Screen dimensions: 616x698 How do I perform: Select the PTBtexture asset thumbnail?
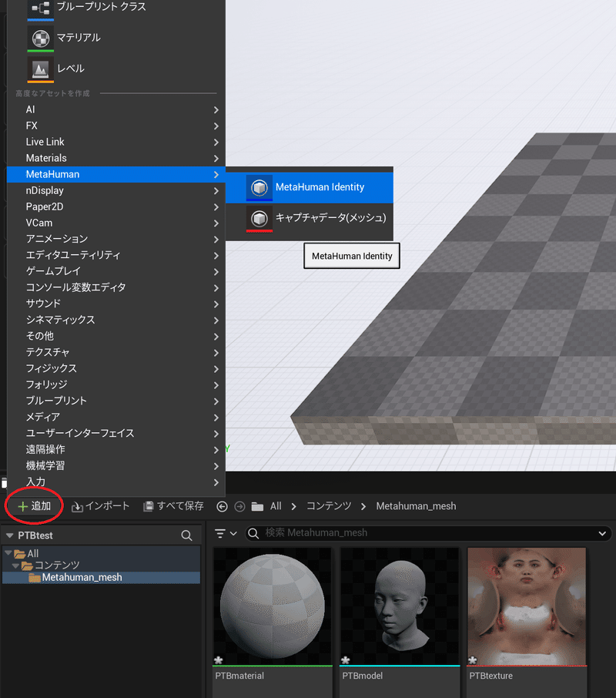(527, 607)
